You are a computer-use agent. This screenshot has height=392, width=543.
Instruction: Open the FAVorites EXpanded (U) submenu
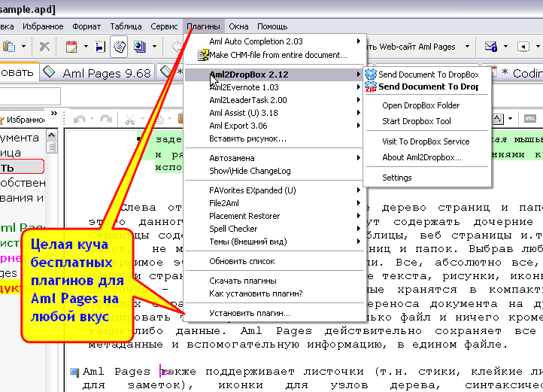click(x=275, y=190)
